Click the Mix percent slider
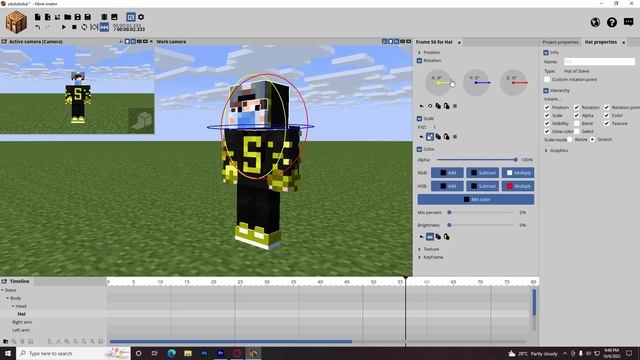This screenshot has width=640, height=360. coord(482,213)
